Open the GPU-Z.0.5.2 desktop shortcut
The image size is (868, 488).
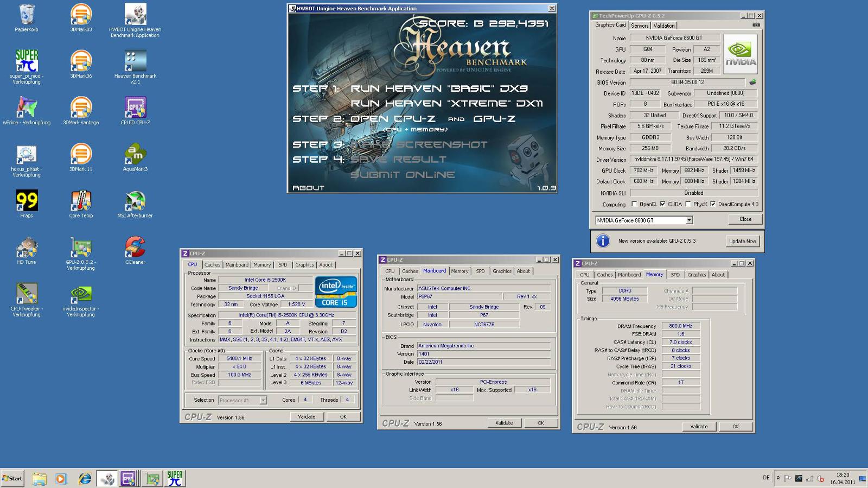[81, 248]
